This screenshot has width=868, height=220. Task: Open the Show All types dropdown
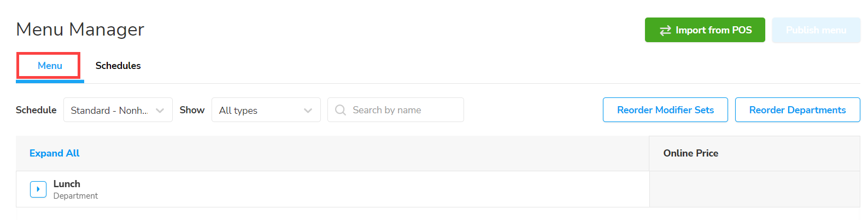[266, 110]
